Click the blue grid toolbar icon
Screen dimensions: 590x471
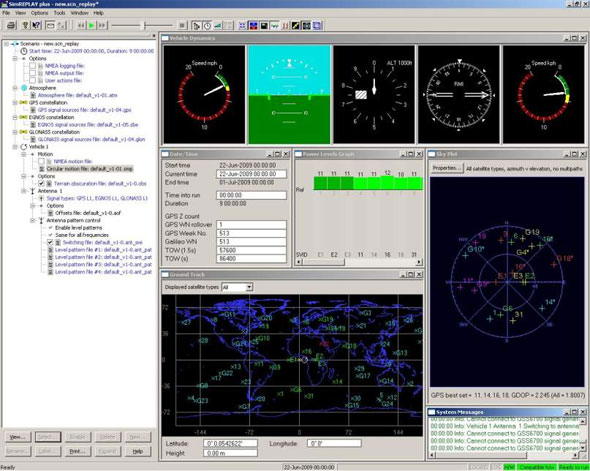[x=242, y=25]
